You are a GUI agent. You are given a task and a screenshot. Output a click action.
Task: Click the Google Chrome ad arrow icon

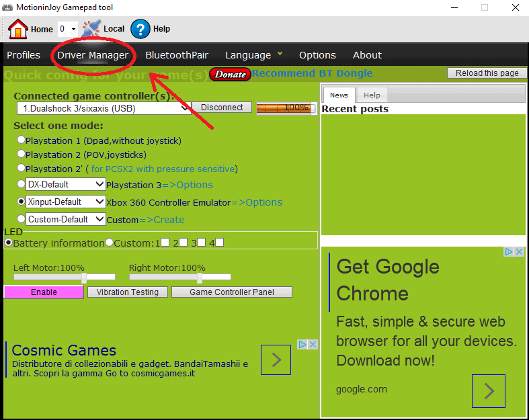click(x=488, y=391)
